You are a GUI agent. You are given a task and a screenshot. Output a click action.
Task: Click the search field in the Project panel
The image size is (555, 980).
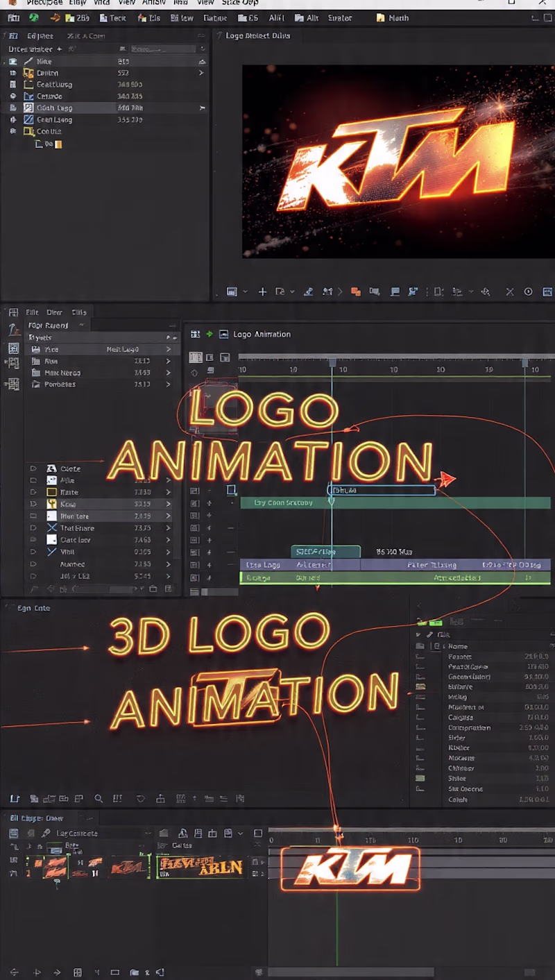coord(164,49)
